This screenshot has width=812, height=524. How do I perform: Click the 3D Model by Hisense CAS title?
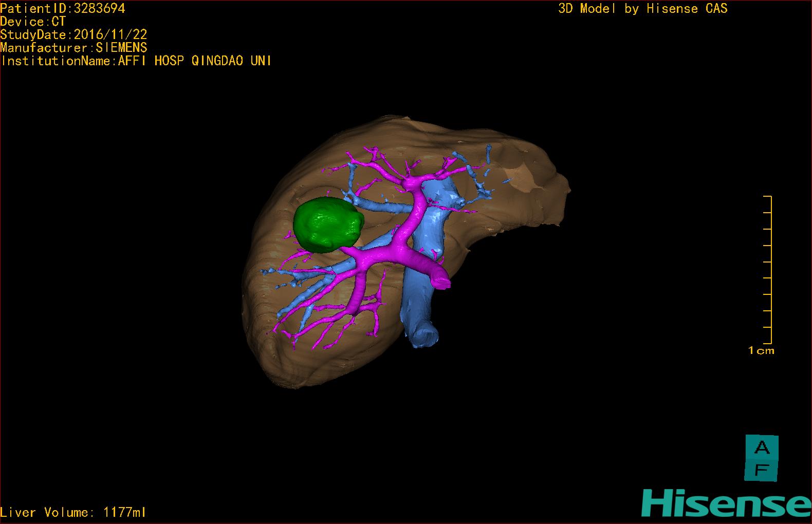pos(643,8)
